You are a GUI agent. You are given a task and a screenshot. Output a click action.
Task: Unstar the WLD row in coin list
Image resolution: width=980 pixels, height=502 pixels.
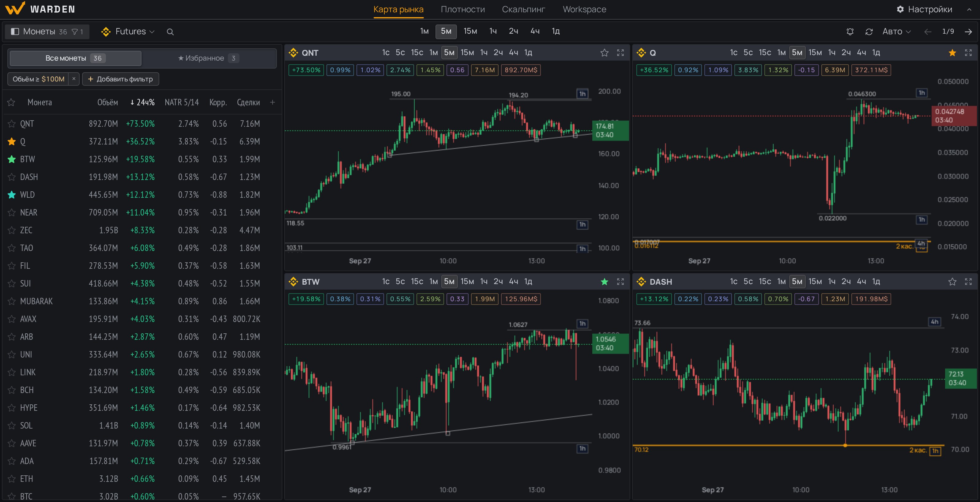(x=12, y=195)
